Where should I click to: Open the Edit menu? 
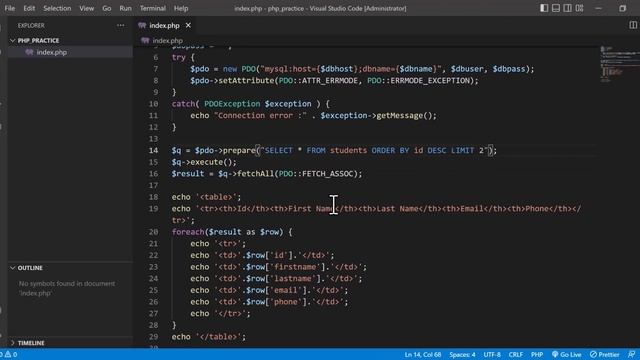[x=29, y=8]
